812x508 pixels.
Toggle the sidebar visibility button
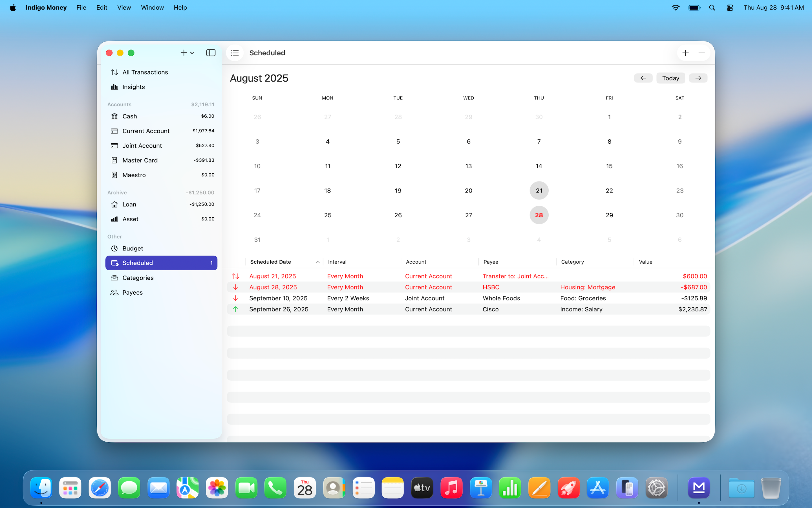pyautogui.click(x=211, y=53)
